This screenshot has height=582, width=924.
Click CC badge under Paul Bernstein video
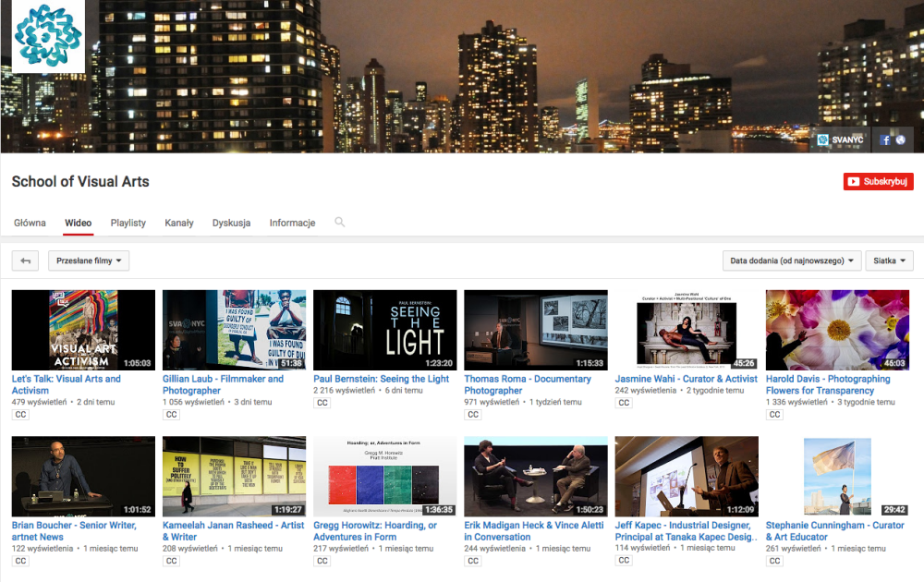tap(322, 403)
